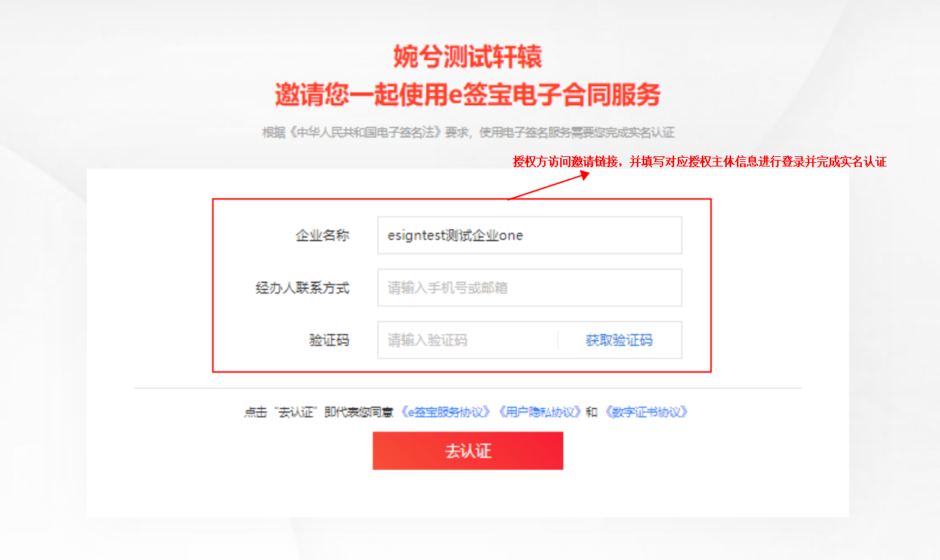Viewport: 940px width, 560px height.
Task: Open the 《e签宝服务协议》 link
Action: [446, 412]
